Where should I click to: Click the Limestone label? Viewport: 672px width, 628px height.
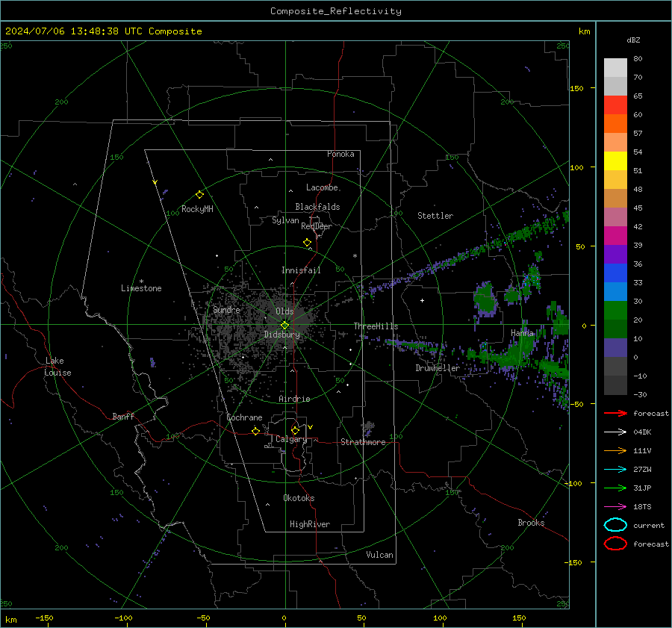(x=141, y=288)
